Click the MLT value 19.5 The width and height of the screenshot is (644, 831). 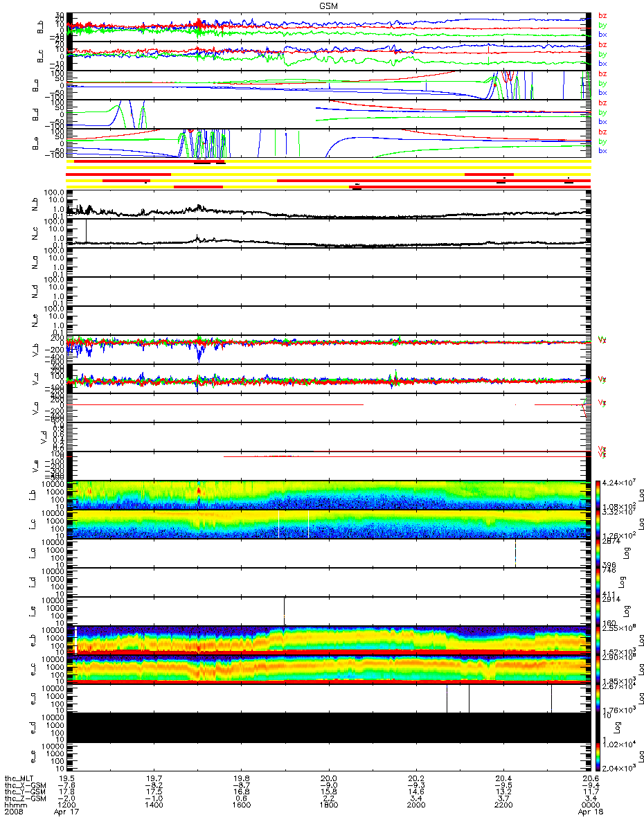coord(66,778)
